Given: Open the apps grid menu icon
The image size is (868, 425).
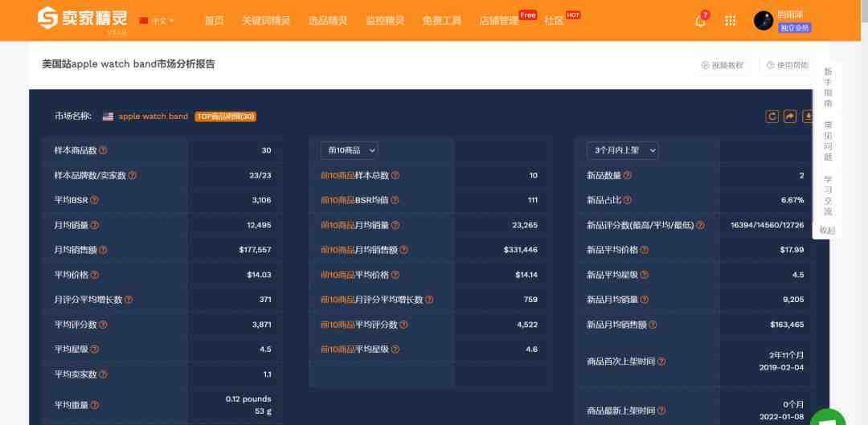Looking at the screenshot, I should tap(730, 20).
